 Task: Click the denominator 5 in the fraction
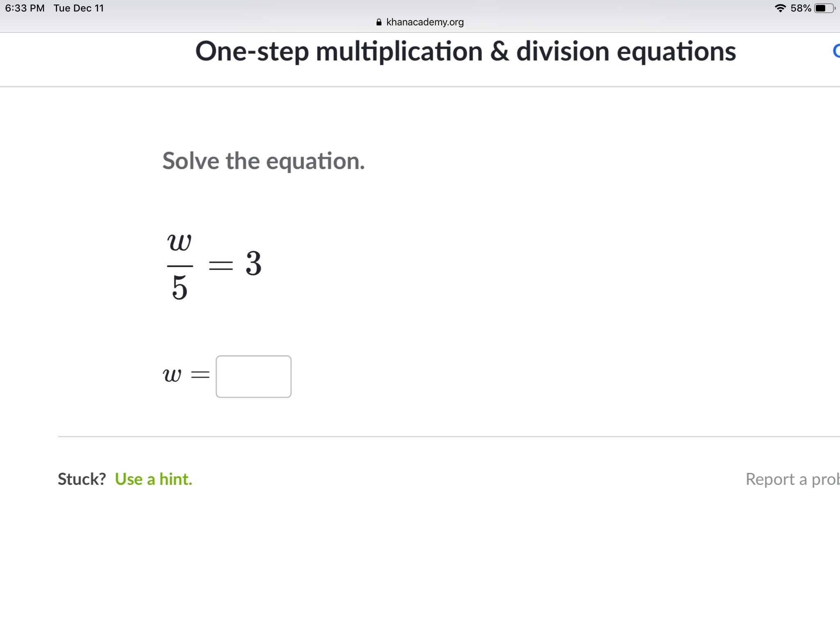(180, 288)
